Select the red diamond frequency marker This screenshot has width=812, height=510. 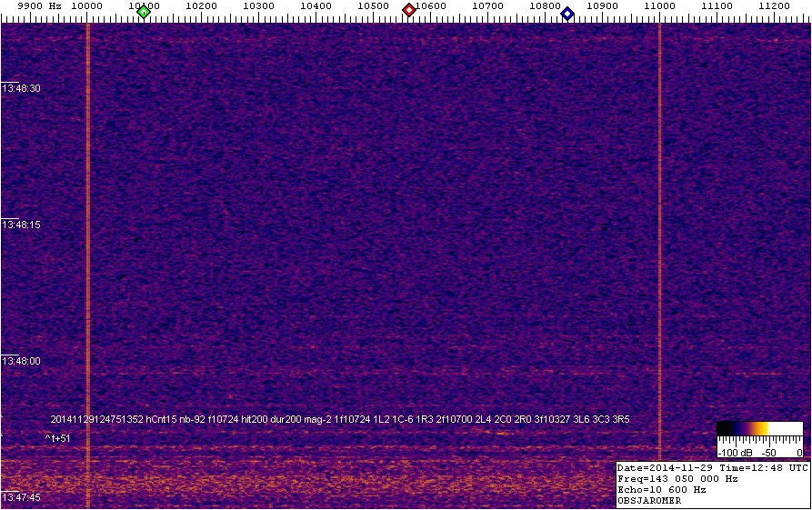(x=409, y=10)
